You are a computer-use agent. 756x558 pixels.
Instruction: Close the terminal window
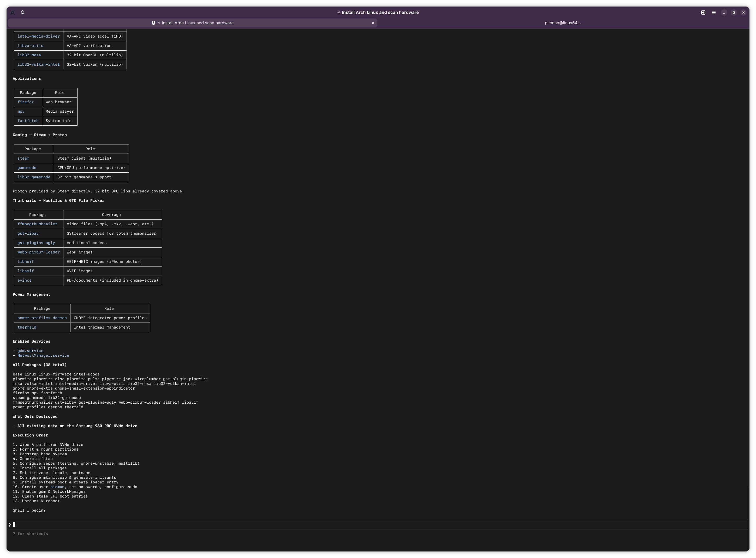[743, 13]
